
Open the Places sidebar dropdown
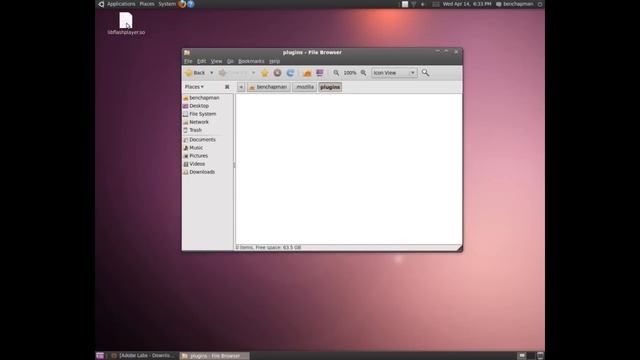[x=194, y=87]
